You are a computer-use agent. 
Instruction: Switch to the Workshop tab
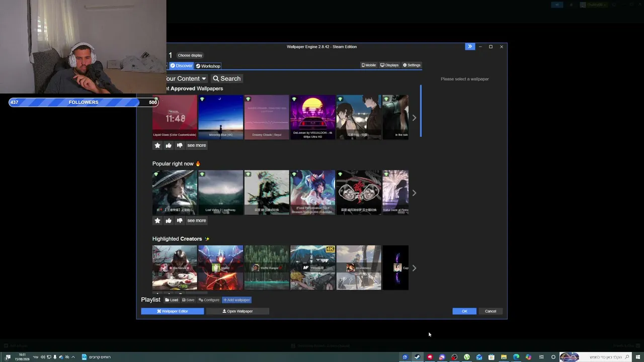208,66
